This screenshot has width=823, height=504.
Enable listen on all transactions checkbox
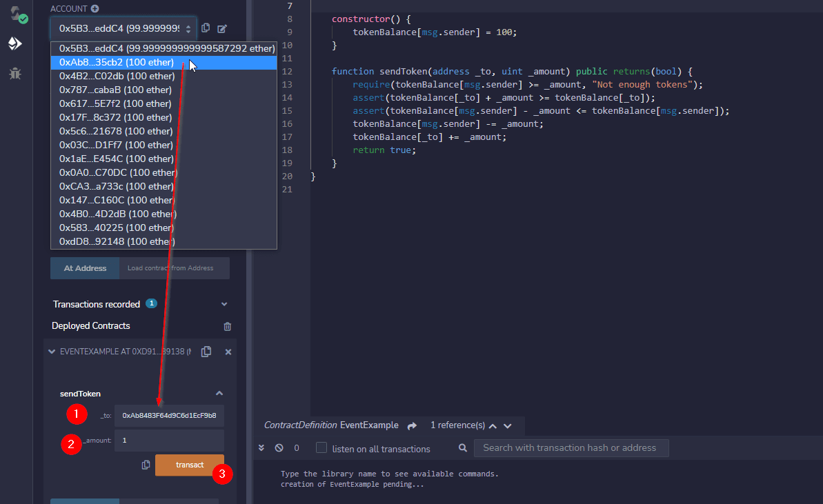(x=321, y=447)
